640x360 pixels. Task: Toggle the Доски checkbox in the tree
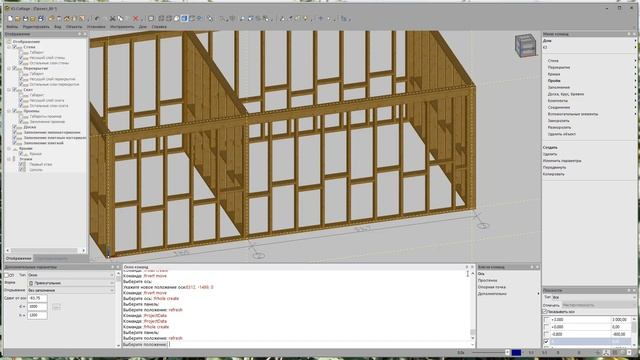coord(15,127)
